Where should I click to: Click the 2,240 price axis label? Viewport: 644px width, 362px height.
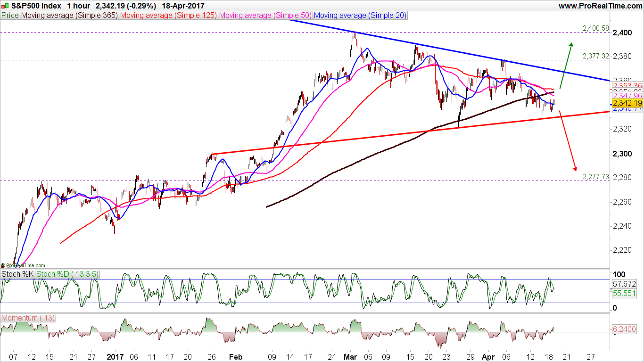[622, 226]
